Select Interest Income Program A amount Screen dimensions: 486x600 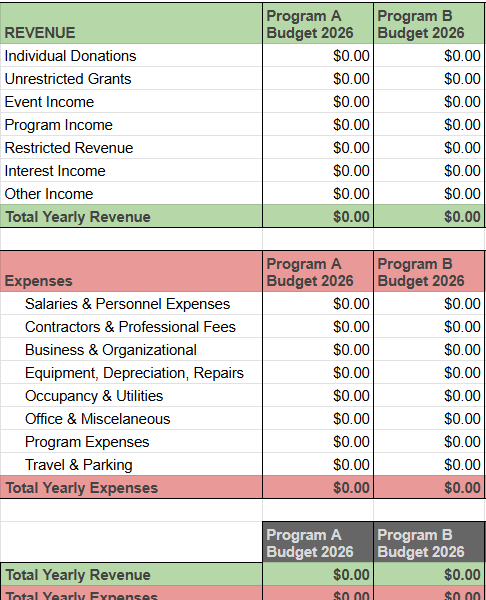tap(318, 170)
